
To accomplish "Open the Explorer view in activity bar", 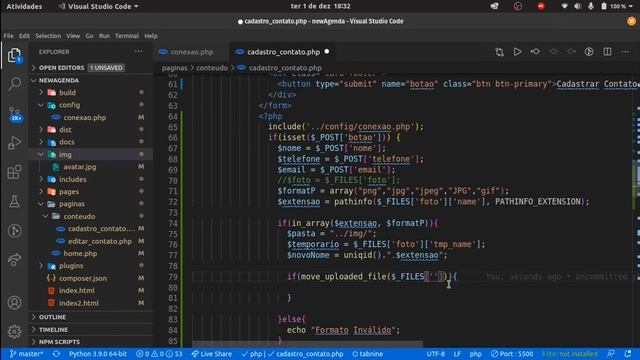I will [14, 55].
